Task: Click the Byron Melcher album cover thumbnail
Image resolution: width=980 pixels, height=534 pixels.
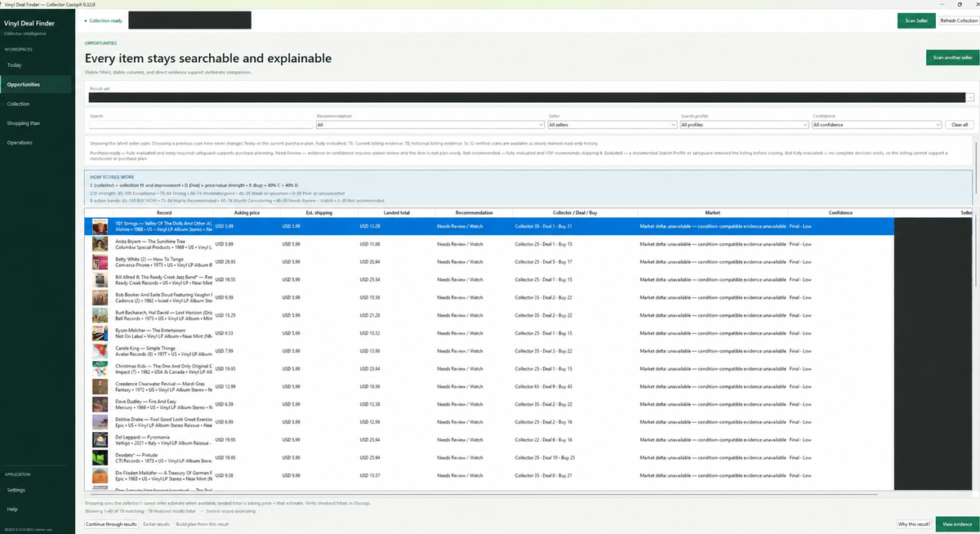Action: pyautogui.click(x=100, y=333)
